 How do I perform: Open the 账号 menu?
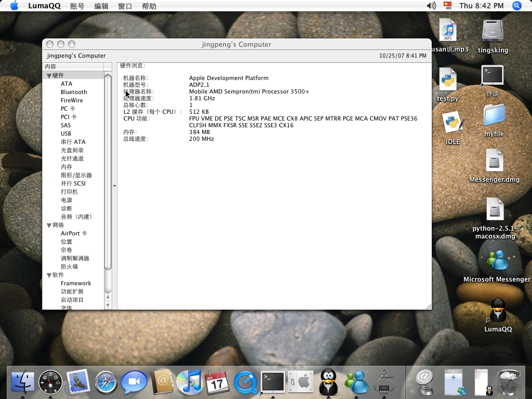77,6
